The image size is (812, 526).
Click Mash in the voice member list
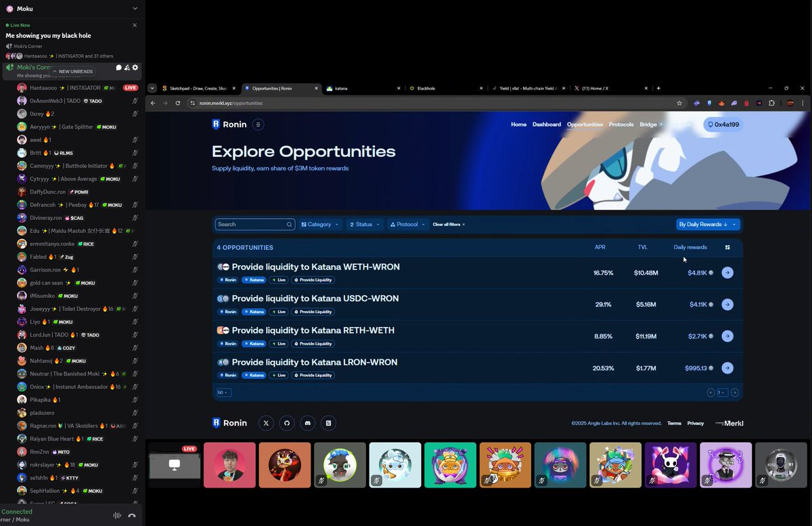click(77, 348)
